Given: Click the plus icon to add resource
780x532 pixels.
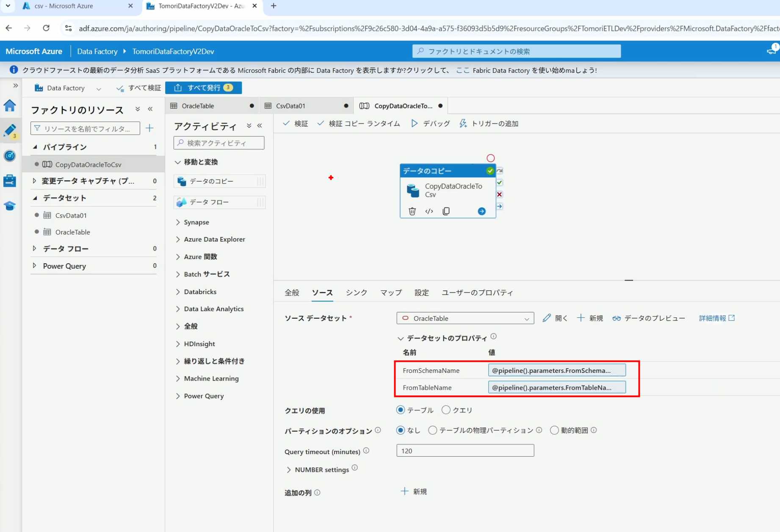Looking at the screenshot, I should 149,128.
